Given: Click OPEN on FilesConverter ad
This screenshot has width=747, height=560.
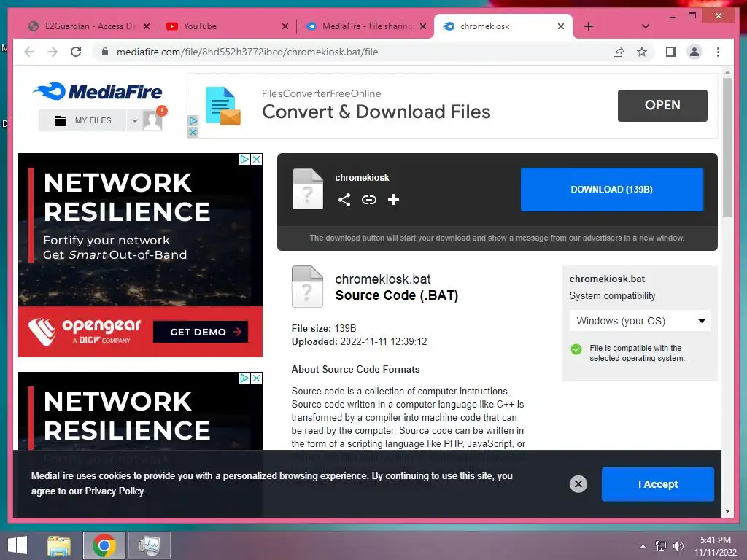Looking at the screenshot, I should click(x=662, y=105).
